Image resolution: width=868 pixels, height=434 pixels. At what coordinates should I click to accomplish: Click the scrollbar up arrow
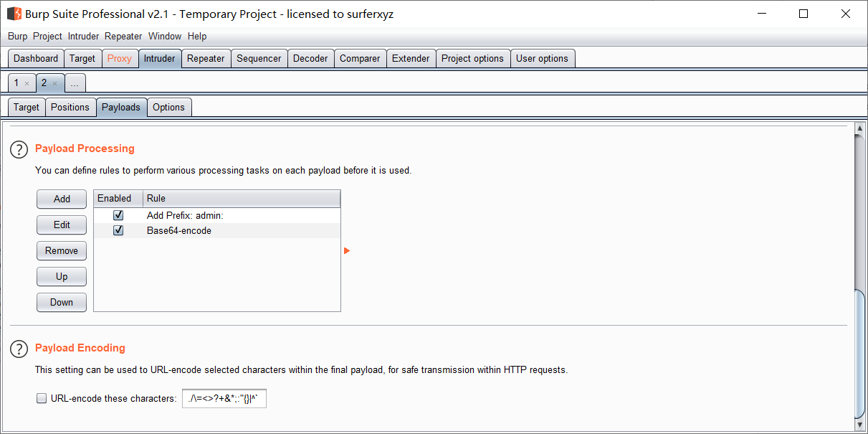[860, 128]
